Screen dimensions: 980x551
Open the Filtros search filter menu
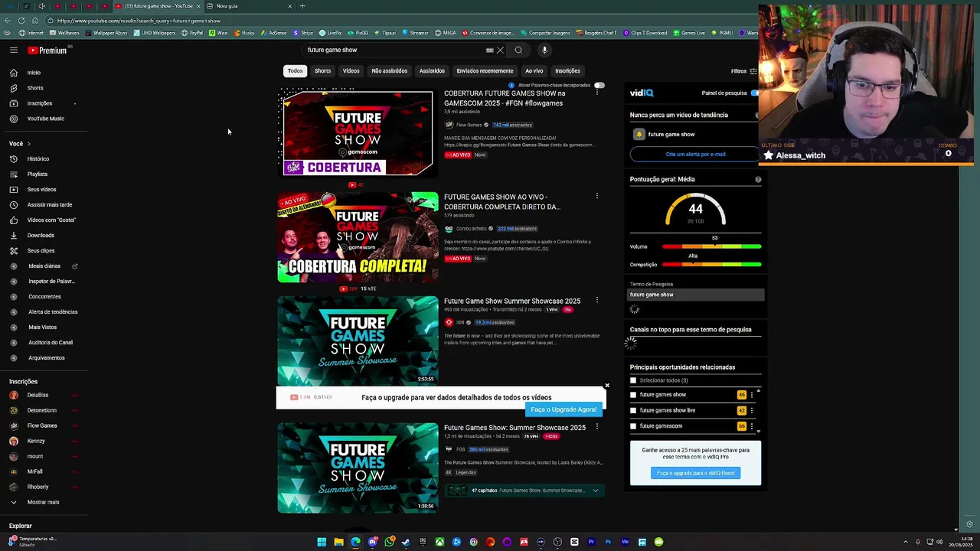coord(743,71)
